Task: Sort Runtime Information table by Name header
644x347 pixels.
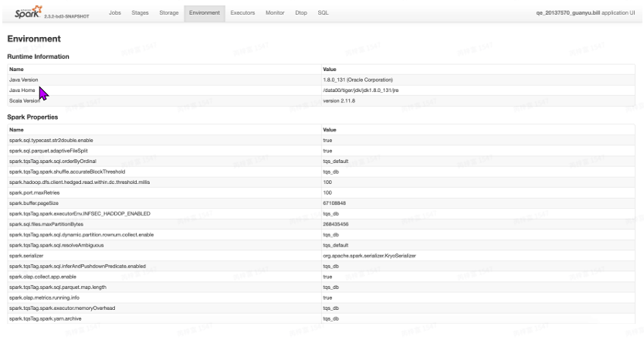Action: click(16, 69)
